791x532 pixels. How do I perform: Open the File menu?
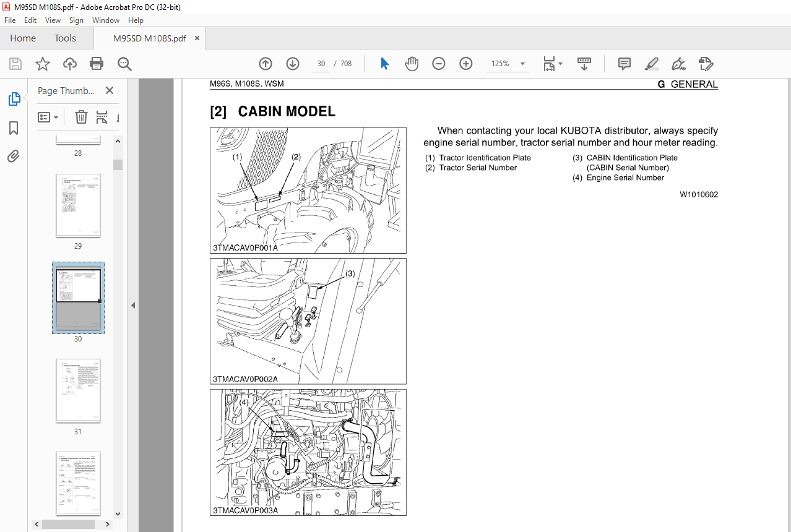pos(10,20)
